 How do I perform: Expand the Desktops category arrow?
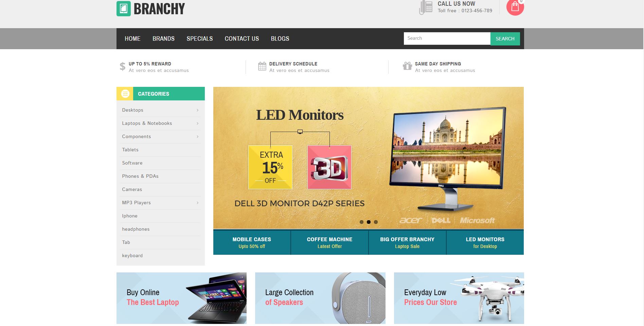point(197,110)
